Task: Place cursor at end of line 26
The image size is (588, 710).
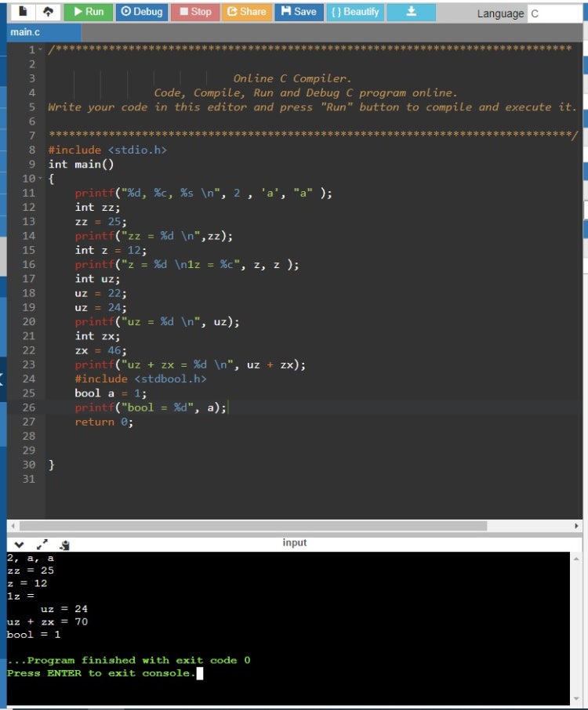Action: (229, 408)
